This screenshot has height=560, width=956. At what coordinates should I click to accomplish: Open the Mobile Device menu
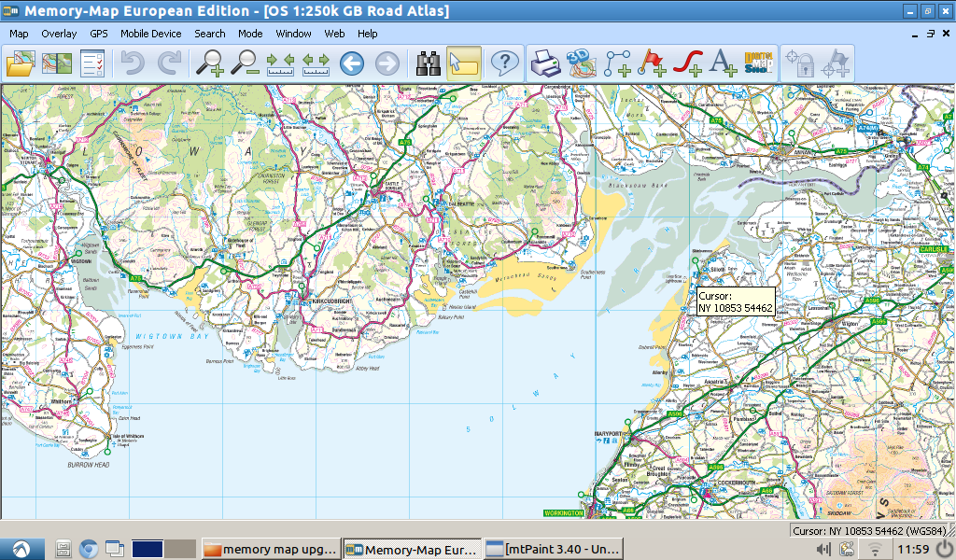(150, 34)
